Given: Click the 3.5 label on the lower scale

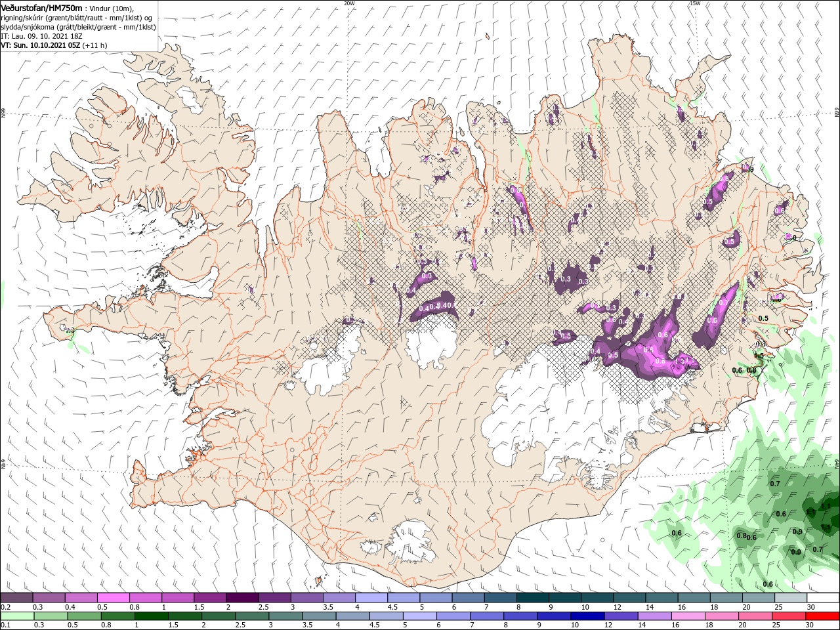Looking at the screenshot, I should [x=306, y=625].
